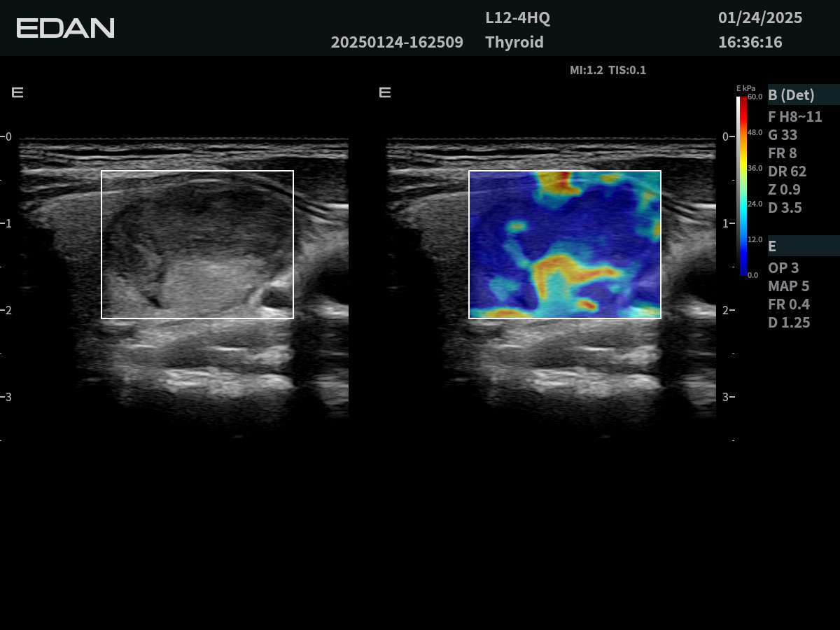Select the L12-4HQ probe label
The width and height of the screenshot is (840, 630).
click(x=517, y=18)
